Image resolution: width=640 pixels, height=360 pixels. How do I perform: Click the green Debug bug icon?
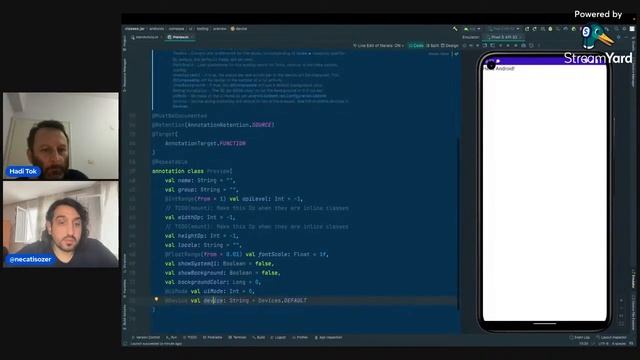pyautogui.click(x=550, y=29)
